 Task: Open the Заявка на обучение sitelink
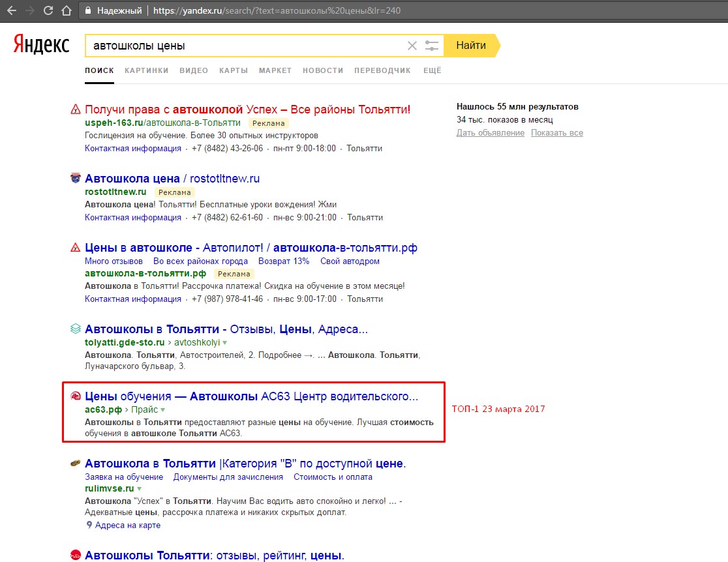pyautogui.click(x=124, y=477)
